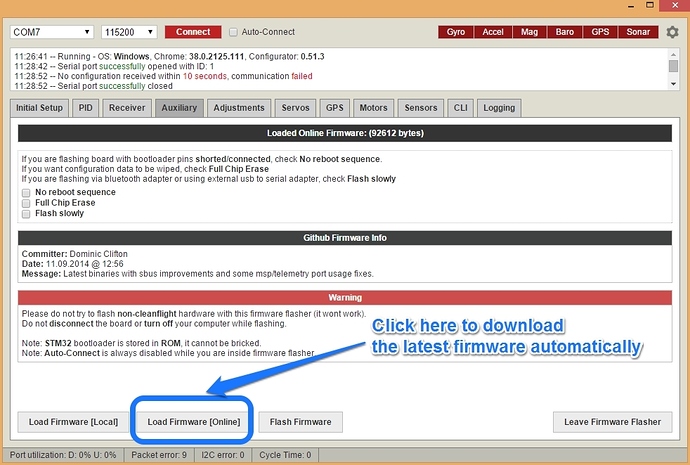Switch to the Auxiliary tab

coord(179,108)
